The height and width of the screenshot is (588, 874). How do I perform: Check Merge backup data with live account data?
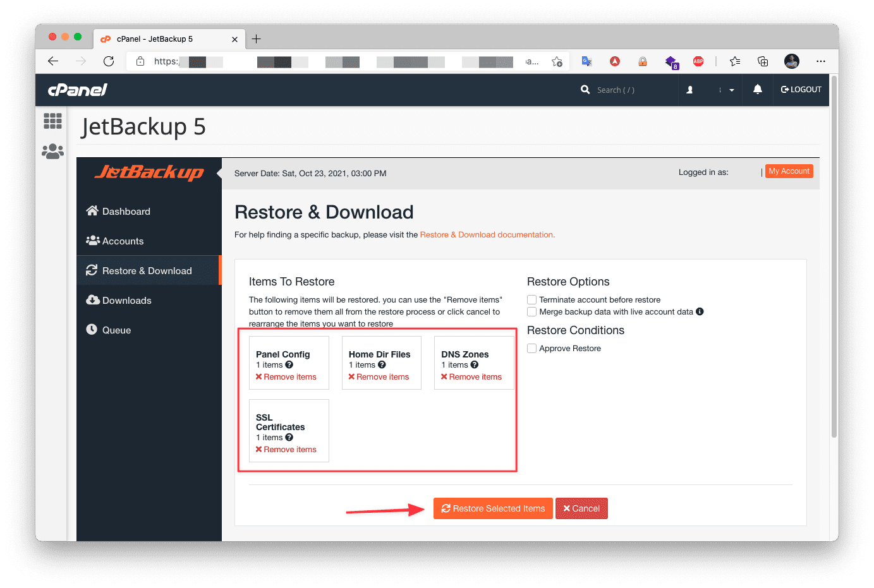(x=531, y=311)
